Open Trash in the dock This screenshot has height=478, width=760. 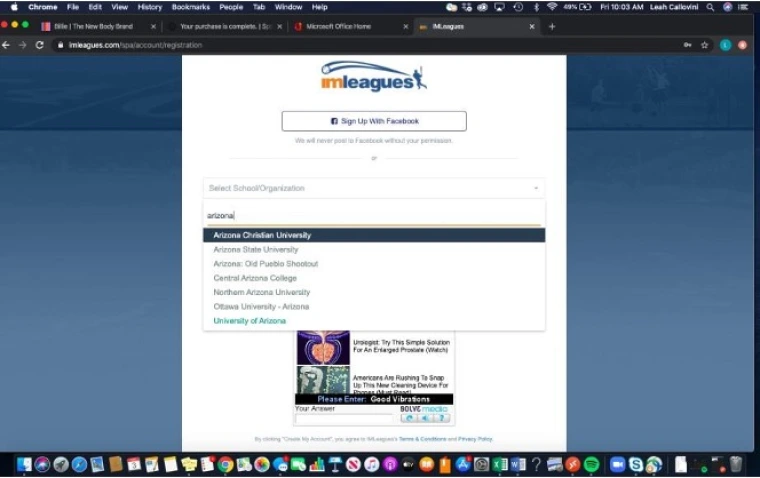[736, 464]
